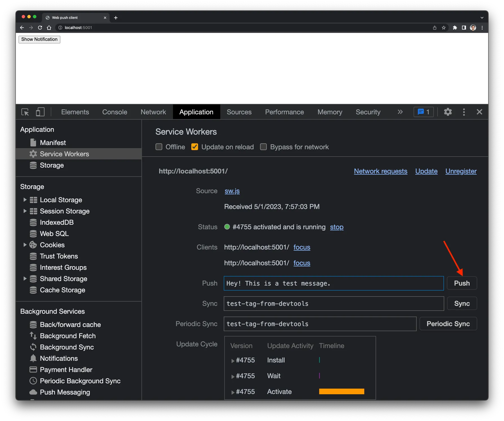Uncheck Update on reload

click(x=195, y=147)
